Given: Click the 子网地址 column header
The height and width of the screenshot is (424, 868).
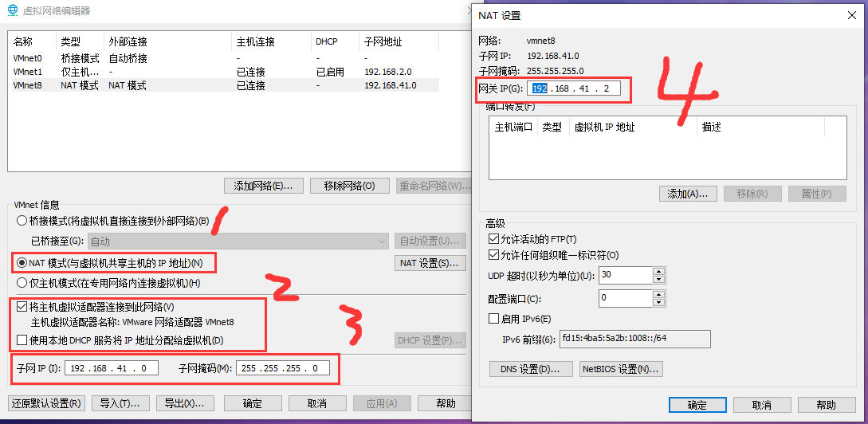Looking at the screenshot, I should tap(383, 41).
